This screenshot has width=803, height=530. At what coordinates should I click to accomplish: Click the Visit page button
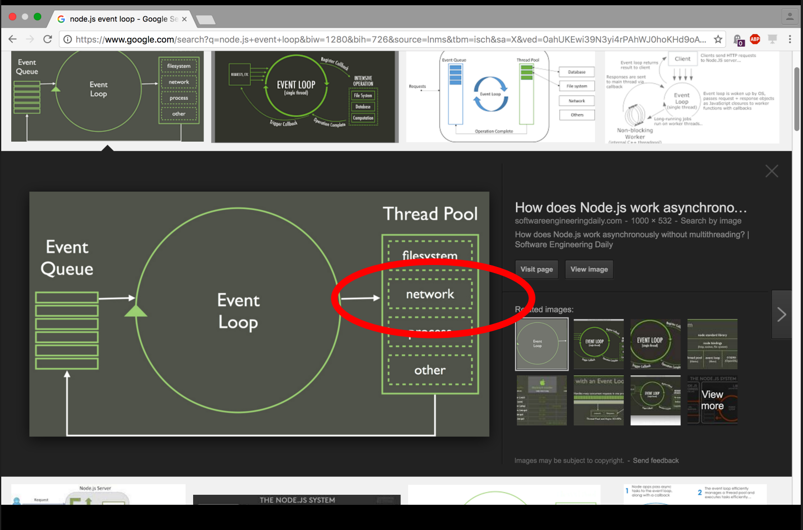537,269
